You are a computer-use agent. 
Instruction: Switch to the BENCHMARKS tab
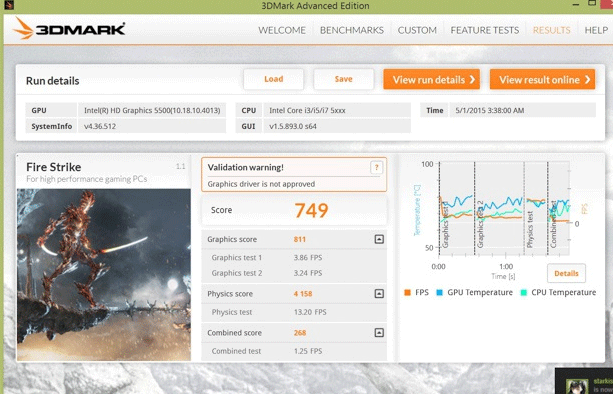pyautogui.click(x=352, y=30)
